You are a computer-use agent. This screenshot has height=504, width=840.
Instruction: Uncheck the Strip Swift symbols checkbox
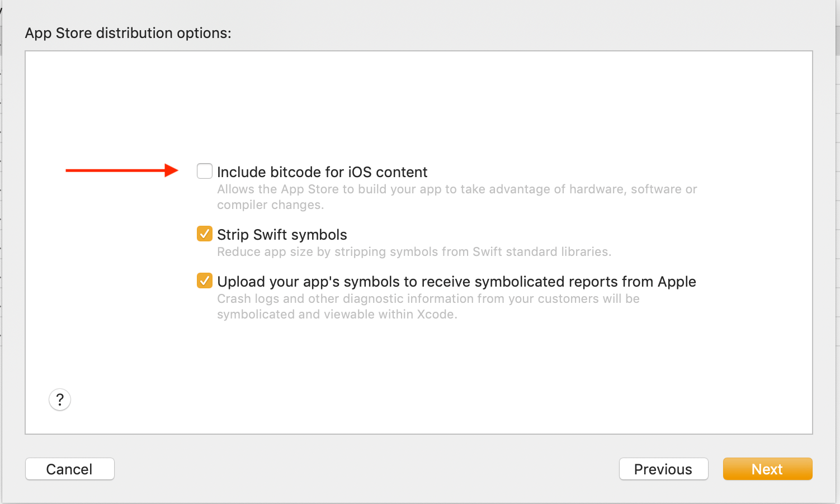pos(205,234)
